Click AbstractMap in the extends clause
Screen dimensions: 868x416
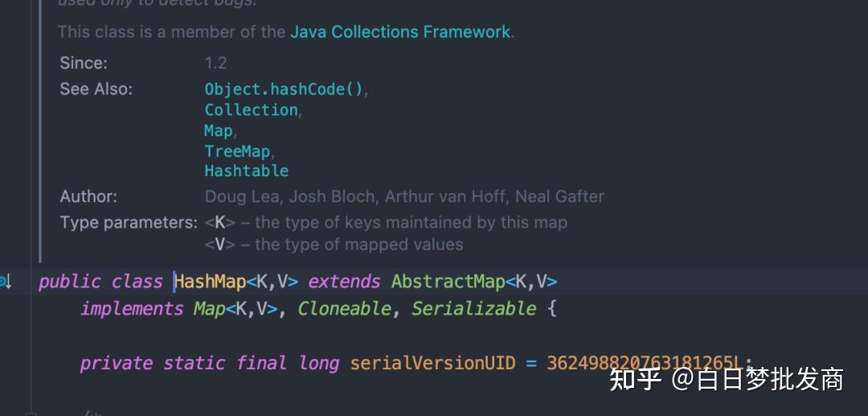[x=448, y=282]
